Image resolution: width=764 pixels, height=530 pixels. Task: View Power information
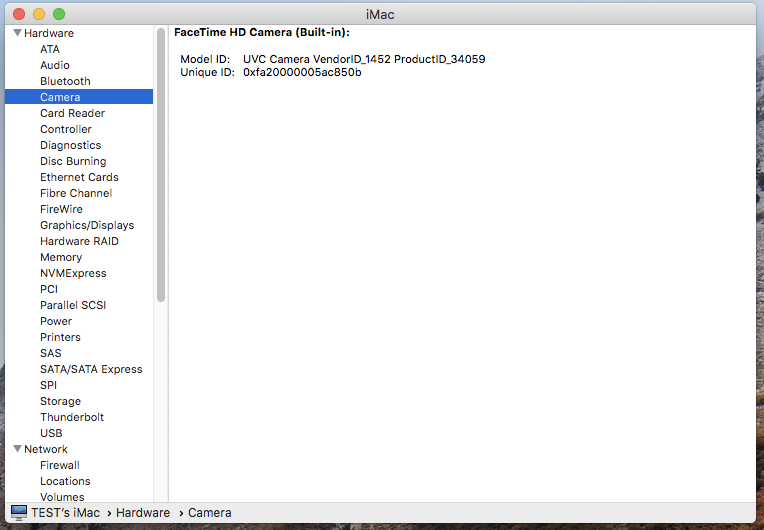click(x=56, y=321)
